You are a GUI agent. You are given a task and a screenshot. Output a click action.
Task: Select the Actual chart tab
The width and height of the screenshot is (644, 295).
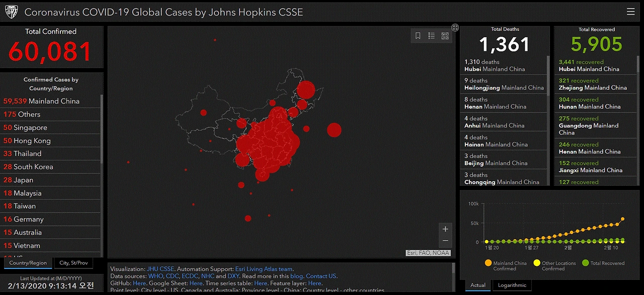pyautogui.click(x=478, y=285)
